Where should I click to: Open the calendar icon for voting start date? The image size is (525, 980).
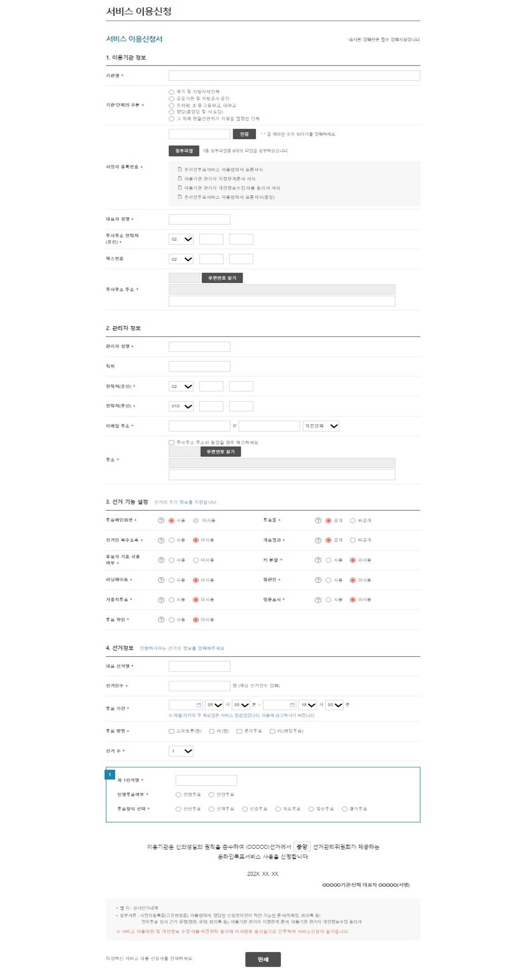pyautogui.click(x=199, y=705)
